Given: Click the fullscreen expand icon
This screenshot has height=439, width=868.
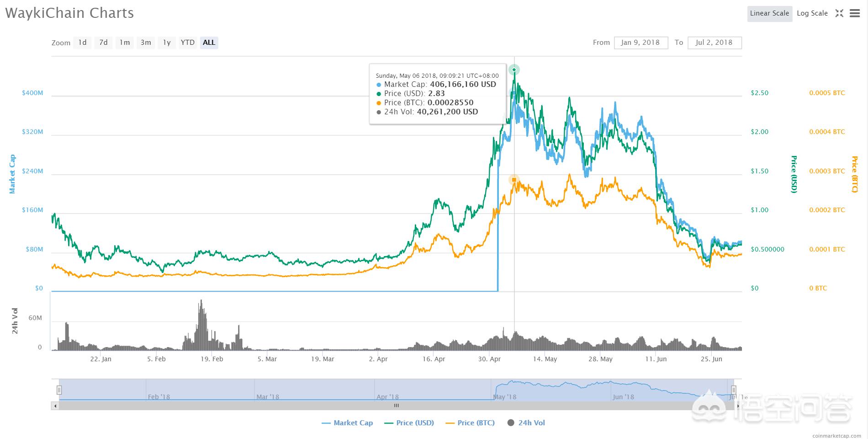Looking at the screenshot, I should (839, 13).
